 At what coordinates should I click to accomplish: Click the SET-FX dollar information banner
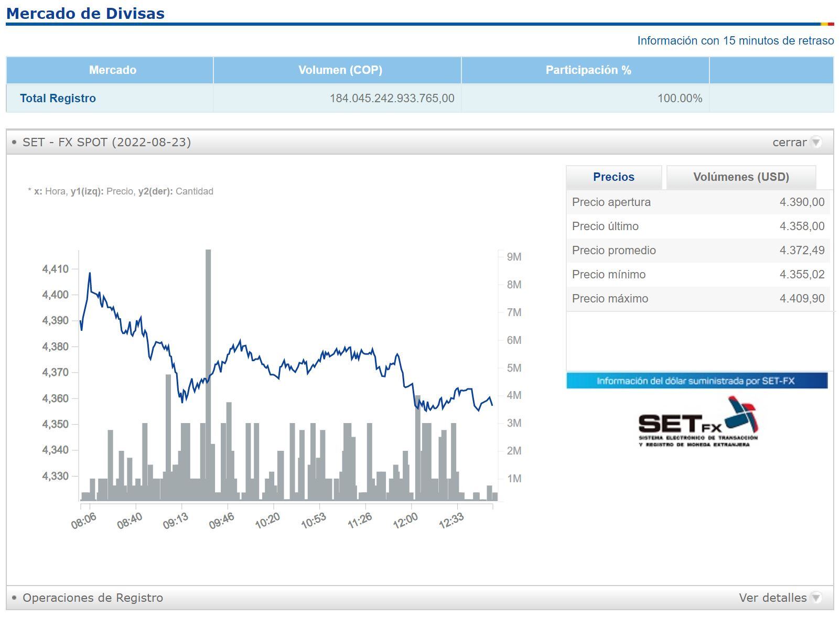(x=696, y=381)
